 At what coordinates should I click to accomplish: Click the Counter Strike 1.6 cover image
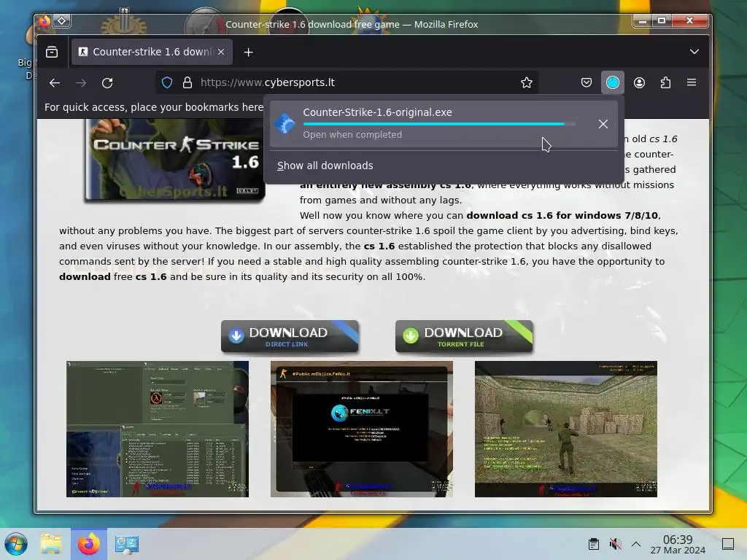[x=174, y=160]
